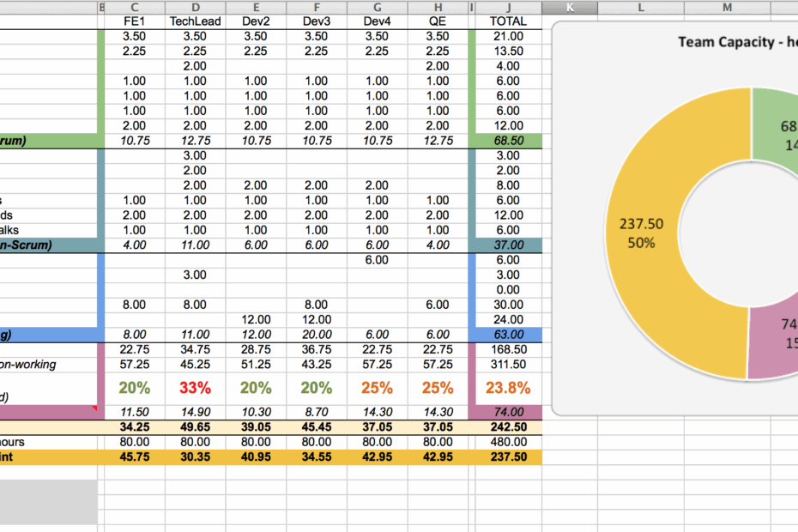Screen dimensions: 798x532
Task: Select the 34.75 TechLead cell
Action: coord(196,350)
